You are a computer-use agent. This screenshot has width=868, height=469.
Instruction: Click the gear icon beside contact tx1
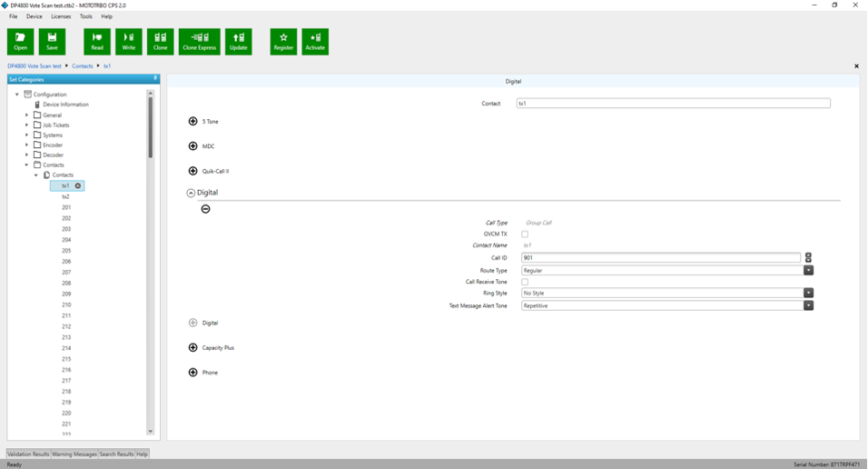pos(78,185)
